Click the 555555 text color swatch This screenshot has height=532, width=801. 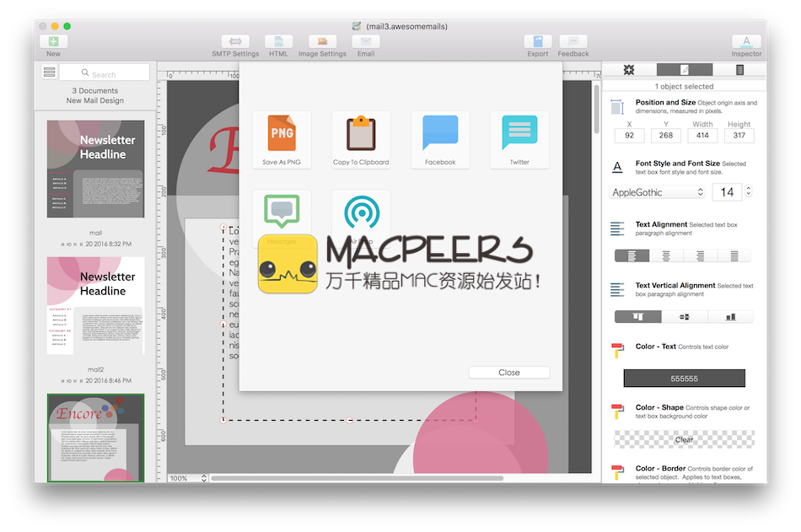coord(684,379)
